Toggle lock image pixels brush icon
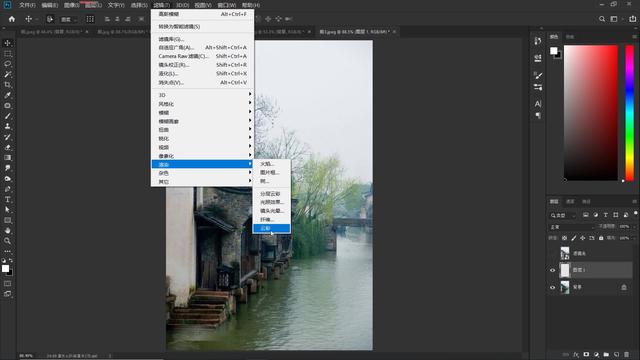 point(573,238)
